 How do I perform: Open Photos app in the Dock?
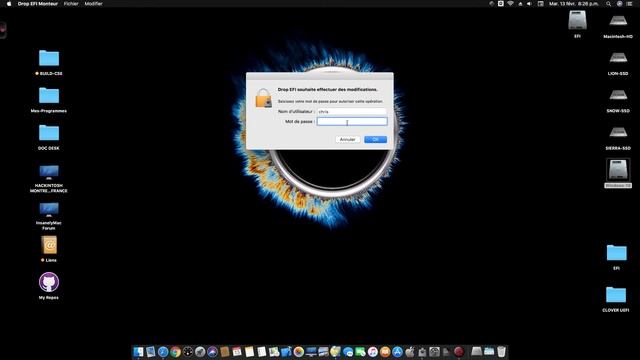coord(298,352)
